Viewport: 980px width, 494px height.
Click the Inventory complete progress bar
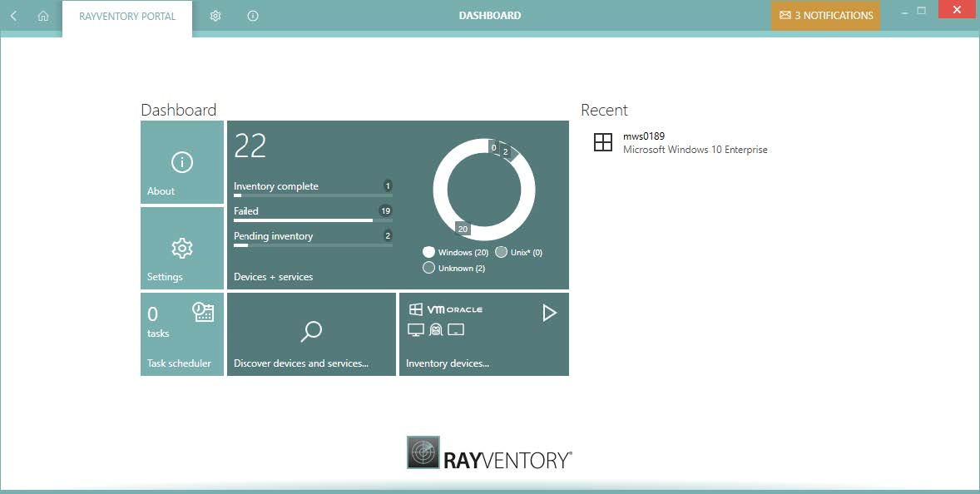[312, 195]
